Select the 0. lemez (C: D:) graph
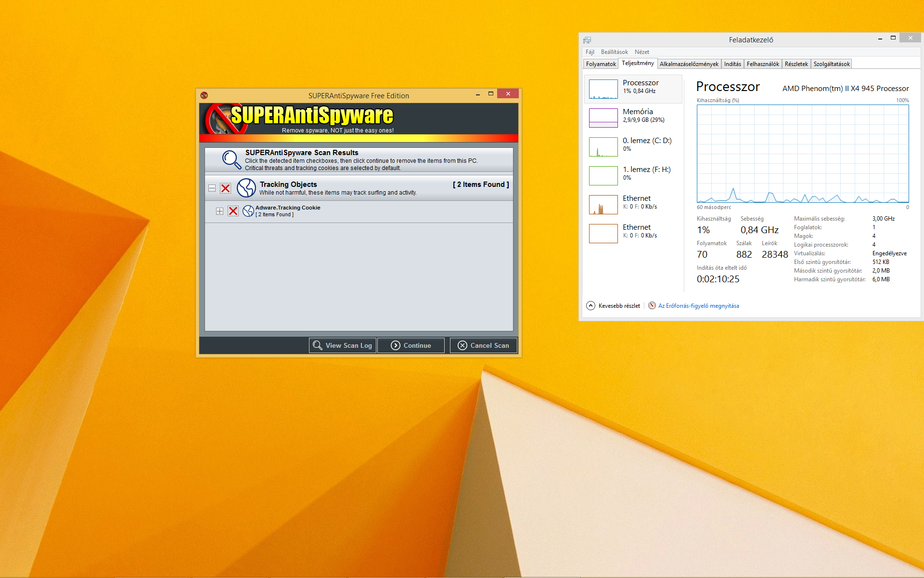The width and height of the screenshot is (924, 578). pos(603,146)
